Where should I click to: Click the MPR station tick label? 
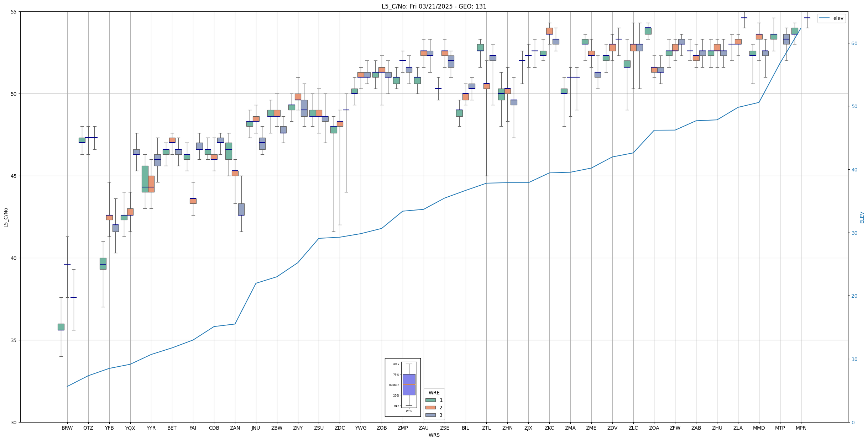coord(801,428)
